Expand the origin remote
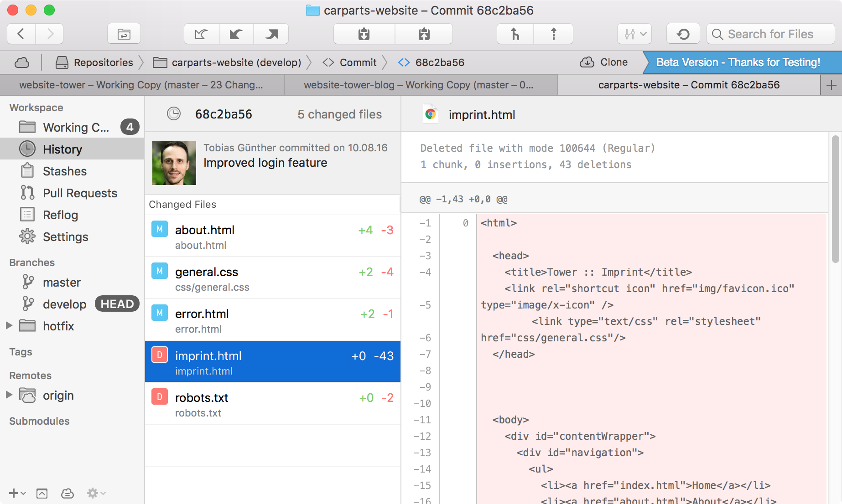This screenshot has height=504, width=842. click(9, 395)
